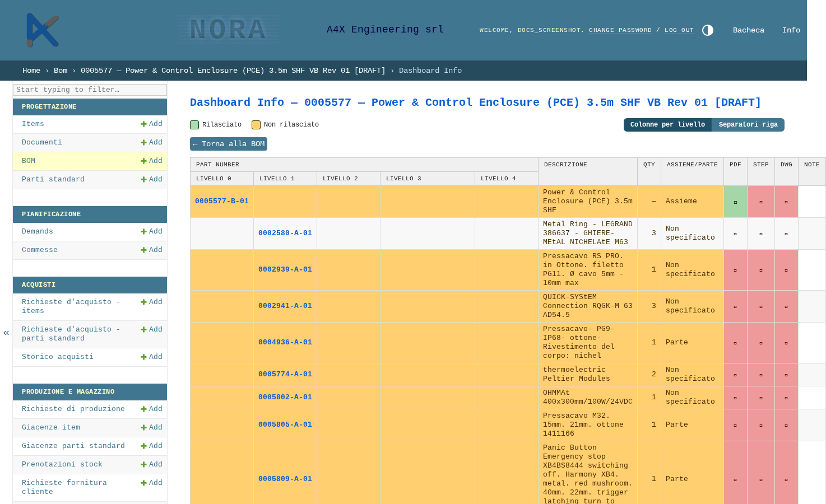Click PDF marker in 0005577-B-01 row
826x504 pixels.
coord(735,202)
